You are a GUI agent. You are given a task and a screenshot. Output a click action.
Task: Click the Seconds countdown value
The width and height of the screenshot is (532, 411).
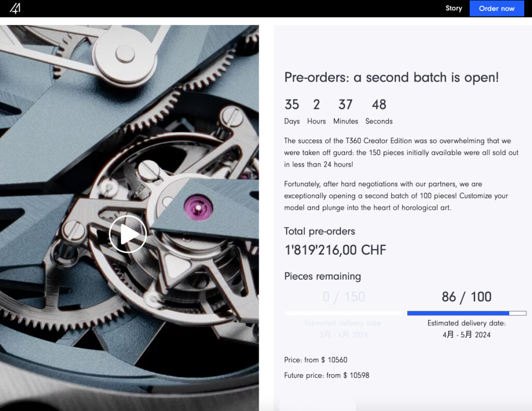(379, 104)
